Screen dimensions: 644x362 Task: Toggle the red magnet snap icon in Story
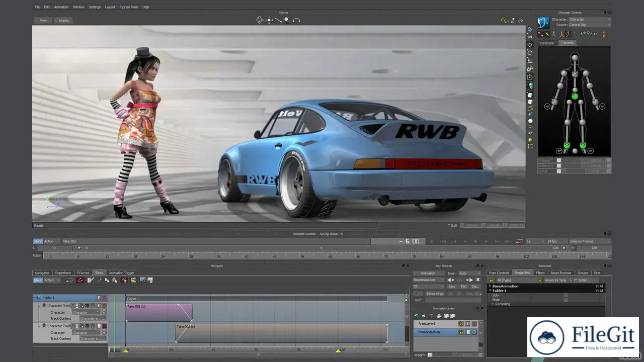(x=80, y=280)
